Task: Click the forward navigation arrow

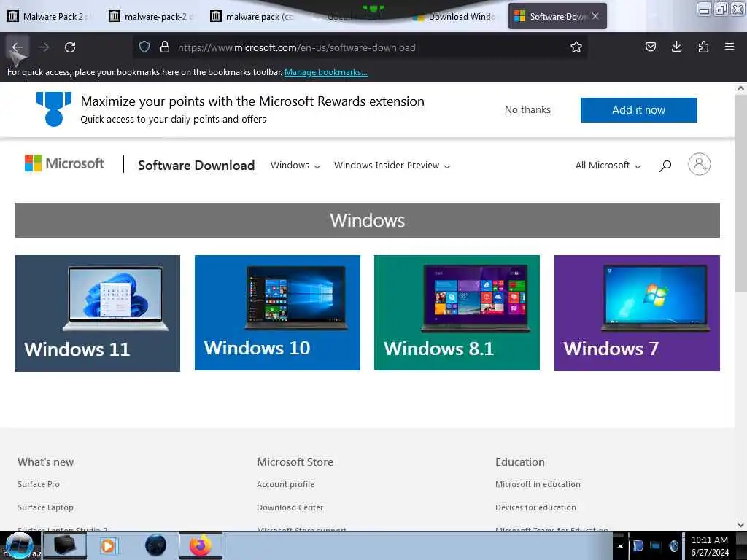Action: pos(44,47)
